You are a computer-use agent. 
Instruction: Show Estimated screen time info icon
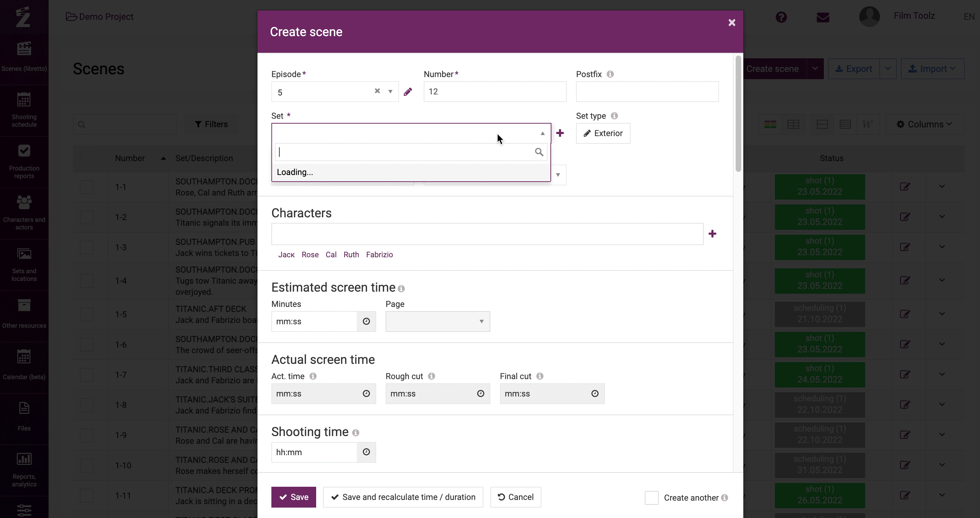pos(401,289)
